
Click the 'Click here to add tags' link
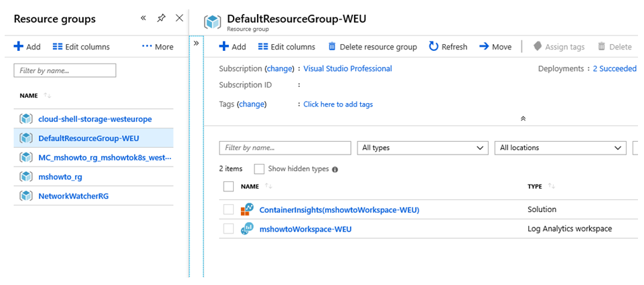pos(338,104)
